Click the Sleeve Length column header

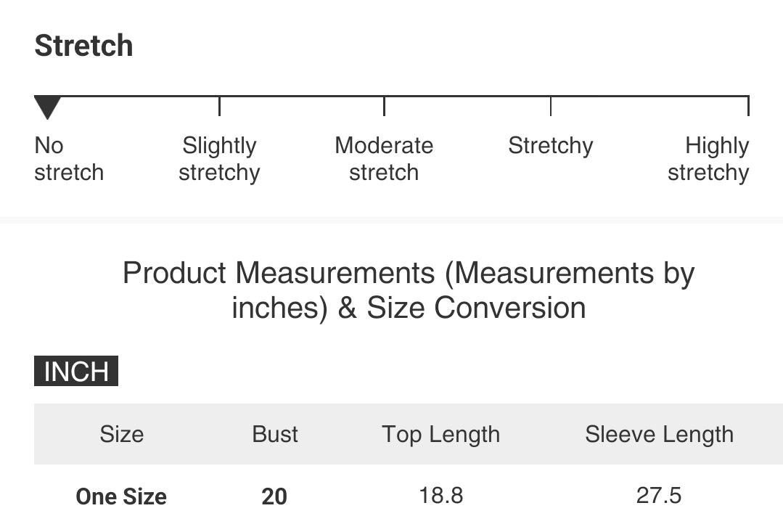coord(659,434)
